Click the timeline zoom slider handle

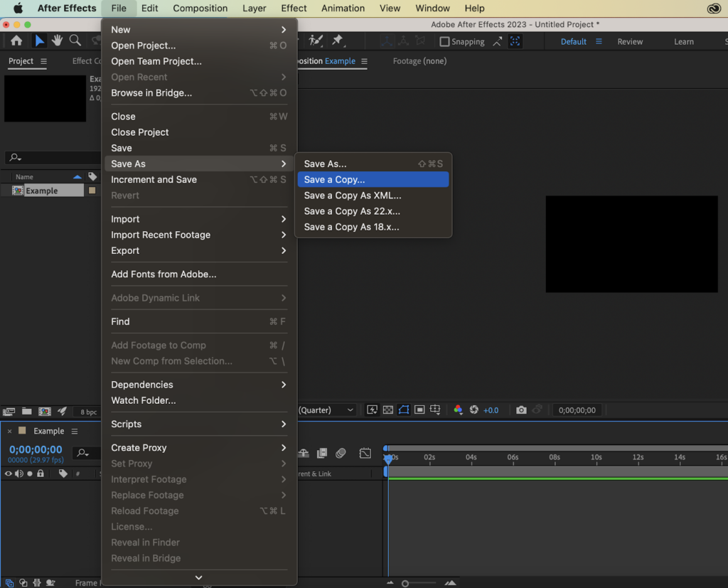click(x=405, y=583)
